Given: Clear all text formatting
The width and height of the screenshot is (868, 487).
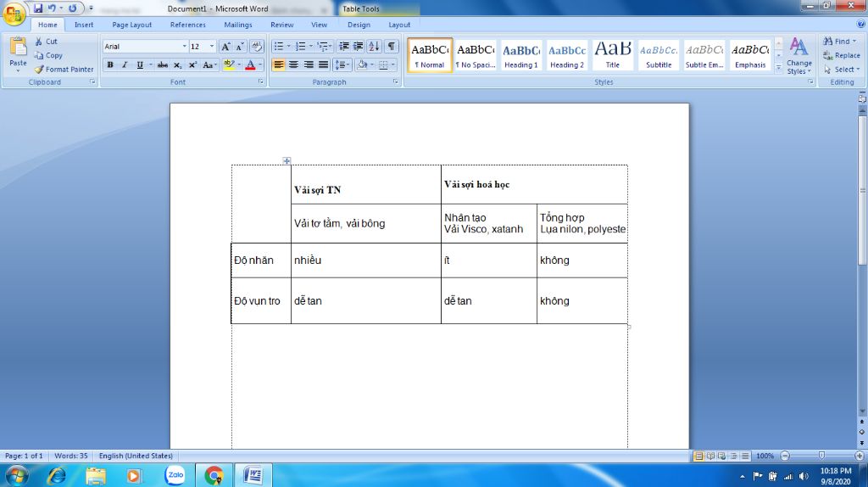Looking at the screenshot, I should [256, 47].
